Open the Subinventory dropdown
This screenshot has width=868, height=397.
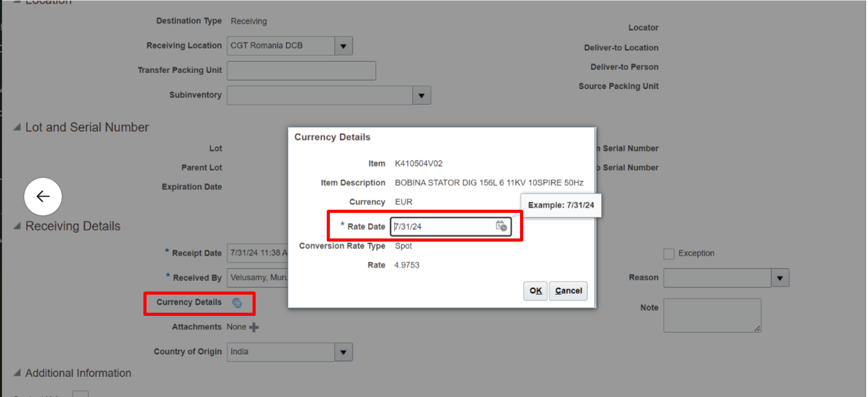click(x=422, y=95)
